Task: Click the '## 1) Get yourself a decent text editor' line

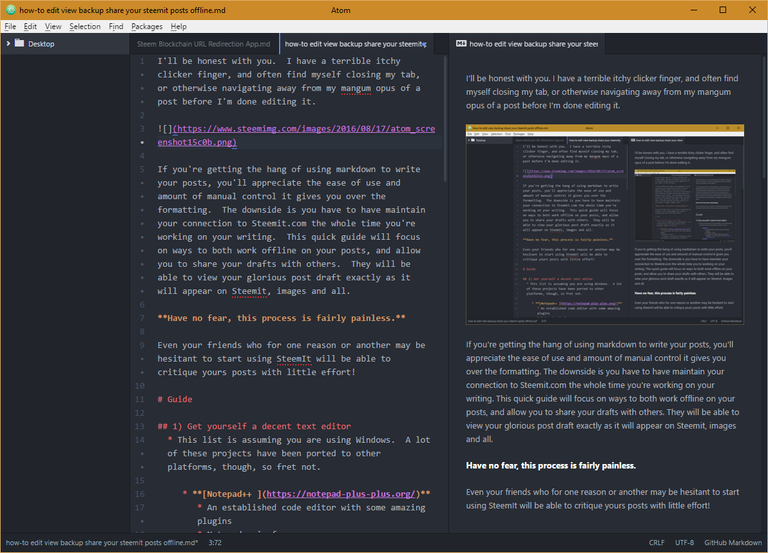Action: (254, 426)
